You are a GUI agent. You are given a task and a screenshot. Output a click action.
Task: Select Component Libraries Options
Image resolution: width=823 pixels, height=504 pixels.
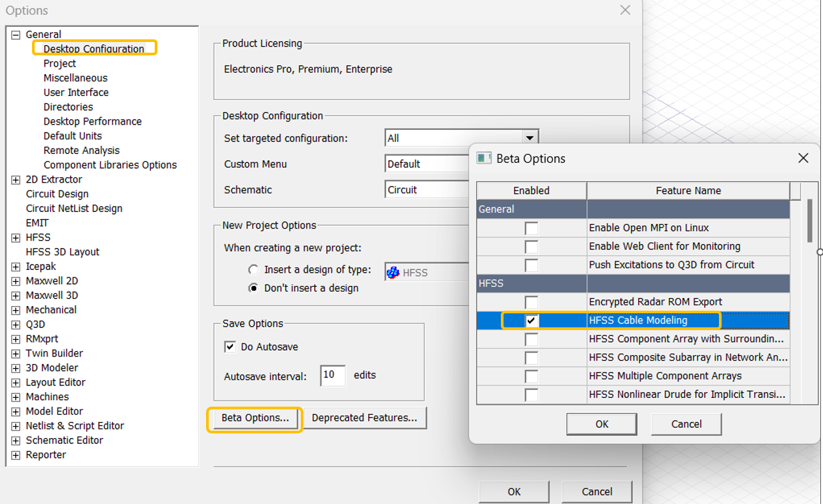click(x=110, y=165)
